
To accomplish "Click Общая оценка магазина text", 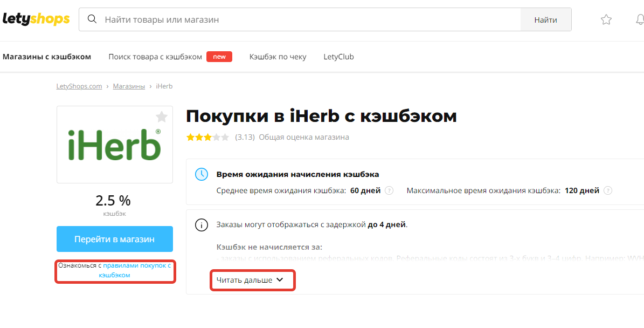I will pyautogui.click(x=304, y=137).
